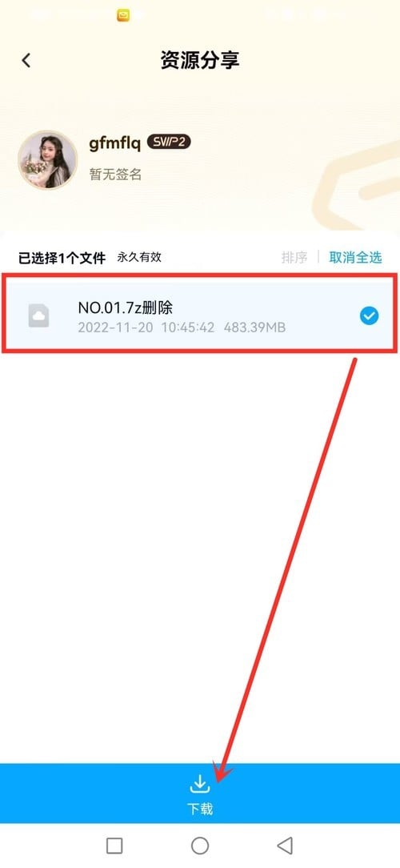Open the 排序 sort options
Screen dimensions: 400x868
294,257
